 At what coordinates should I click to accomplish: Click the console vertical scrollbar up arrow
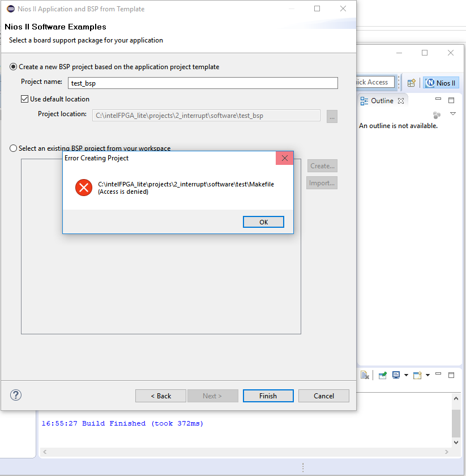[456, 398]
